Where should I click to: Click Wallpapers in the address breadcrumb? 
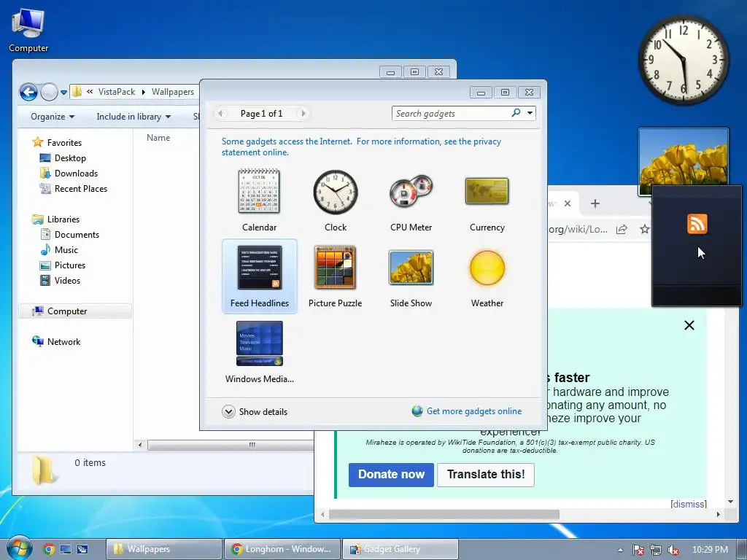coord(173,91)
